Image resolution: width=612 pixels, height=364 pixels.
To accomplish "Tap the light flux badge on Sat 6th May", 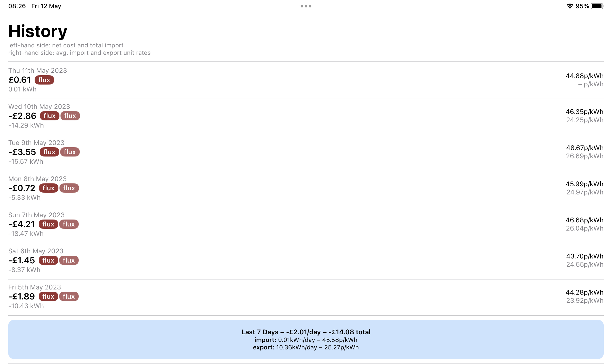I will coord(69,260).
